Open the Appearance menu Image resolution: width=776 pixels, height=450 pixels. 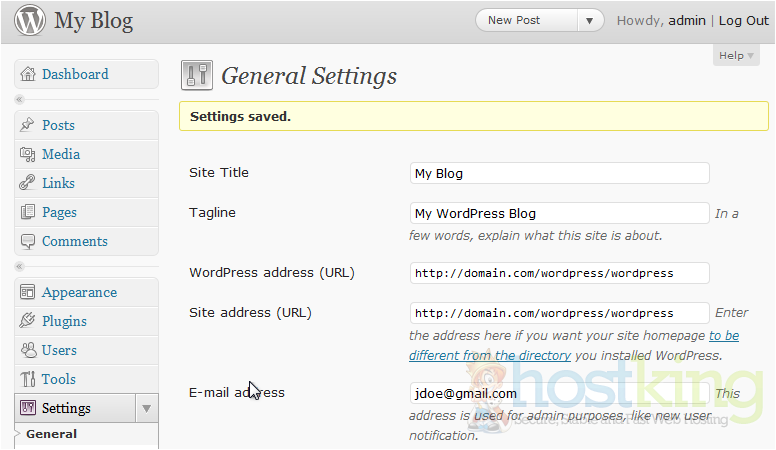pyautogui.click(x=79, y=292)
